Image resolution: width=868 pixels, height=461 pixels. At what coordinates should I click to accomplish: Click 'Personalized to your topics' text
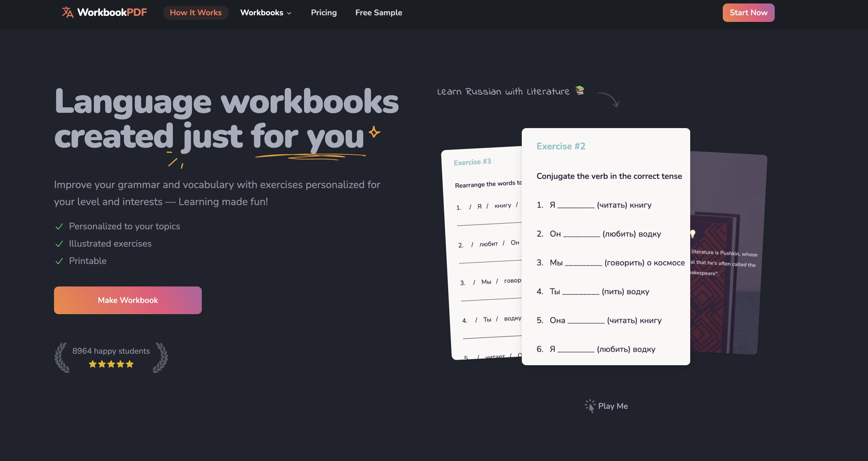coord(125,226)
